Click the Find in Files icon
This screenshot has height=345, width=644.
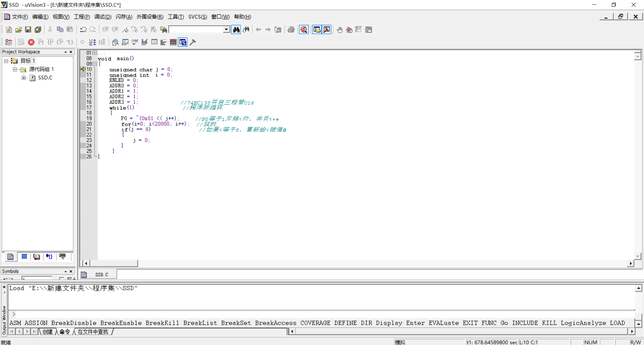coord(163,30)
